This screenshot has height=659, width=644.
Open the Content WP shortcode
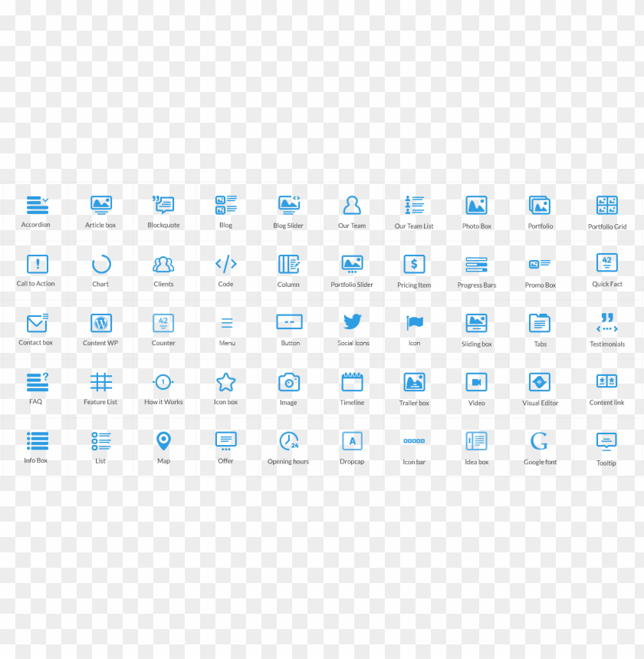coord(100,321)
